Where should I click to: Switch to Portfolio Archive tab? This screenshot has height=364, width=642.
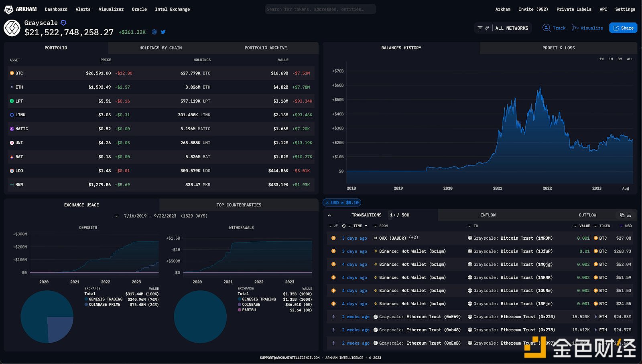click(266, 48)
